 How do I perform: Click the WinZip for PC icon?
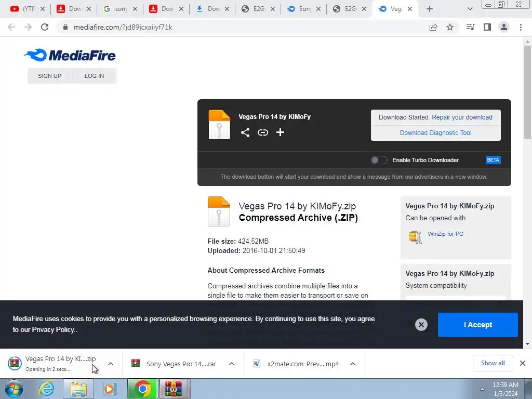click(415, 237)
